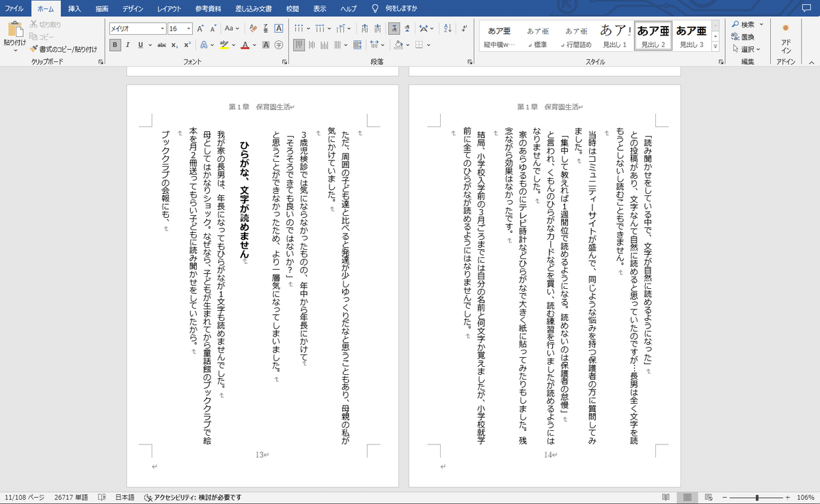
Task: Click the replace (置換) button
Action: point(743,37)
